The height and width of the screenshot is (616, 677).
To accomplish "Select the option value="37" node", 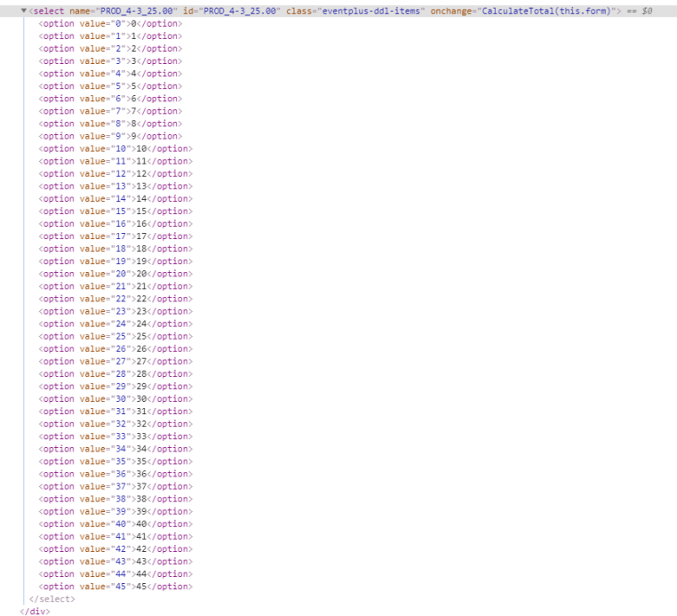I will click(x=115, y=487).
